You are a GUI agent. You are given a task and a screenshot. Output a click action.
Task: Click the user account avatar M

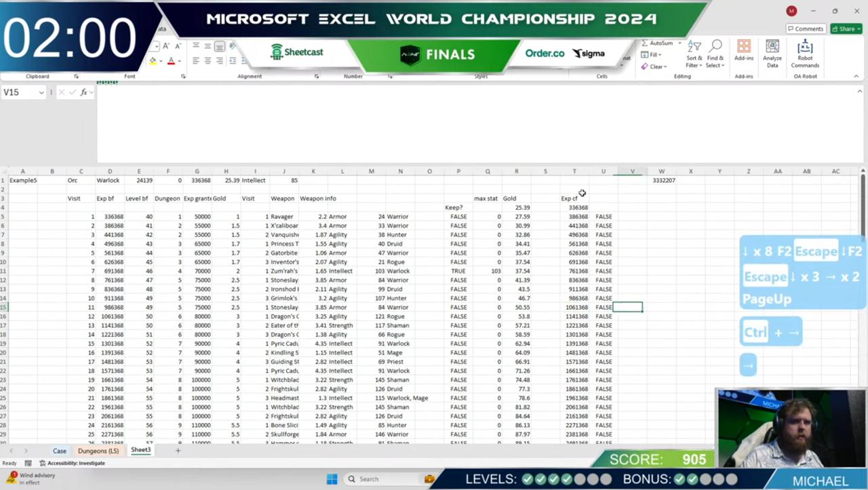791,11
